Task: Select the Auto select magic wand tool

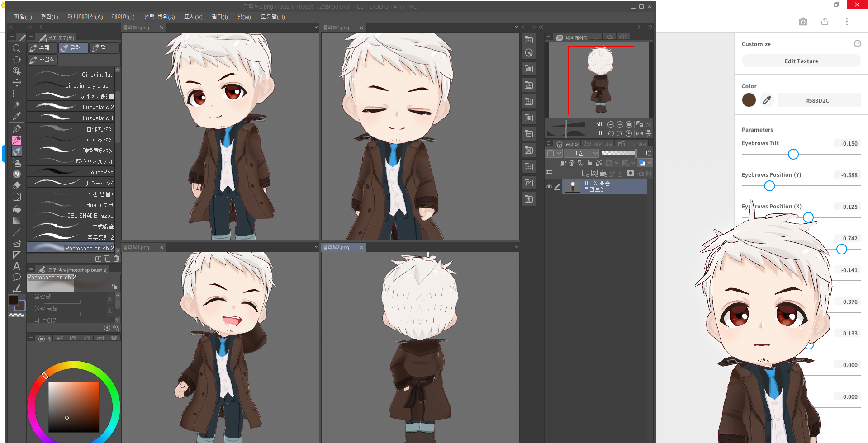Action: 17,105
